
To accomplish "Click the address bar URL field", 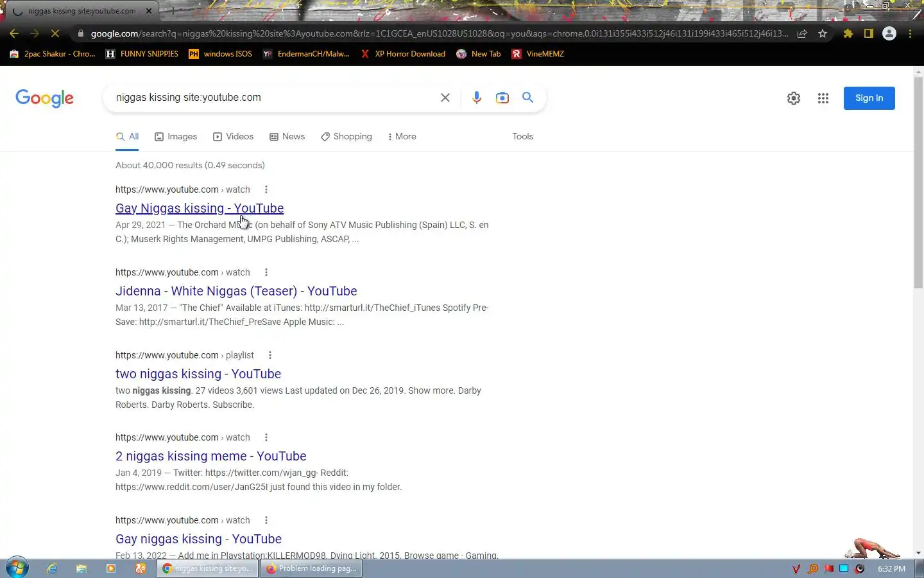I will [439, 33].
